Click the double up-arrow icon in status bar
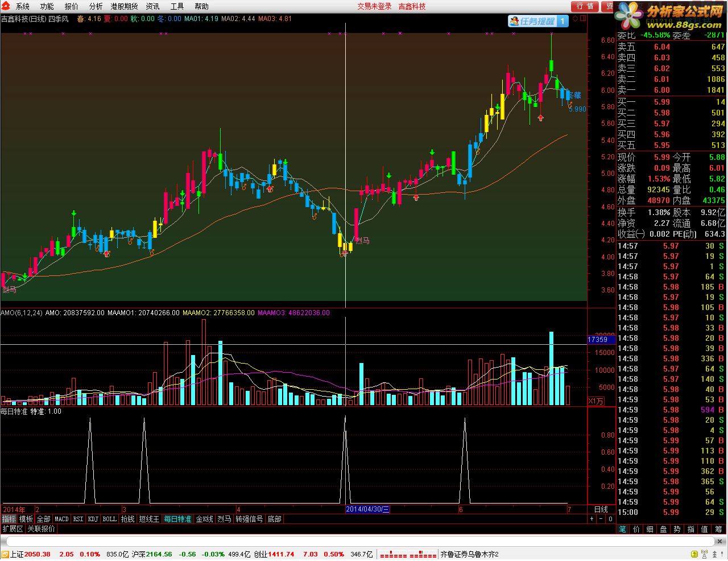The height and width of the screenshot is (561, 728). (713, 554)
